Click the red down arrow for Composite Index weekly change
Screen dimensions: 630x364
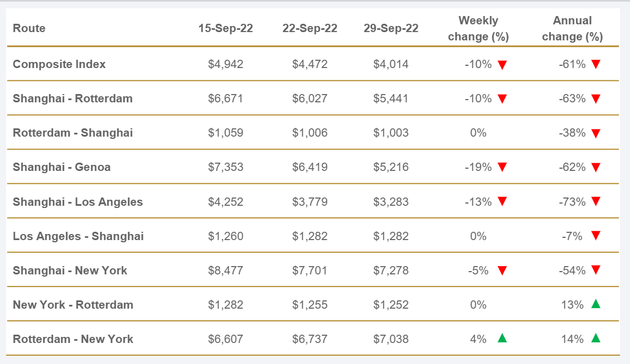click(502, 65)
